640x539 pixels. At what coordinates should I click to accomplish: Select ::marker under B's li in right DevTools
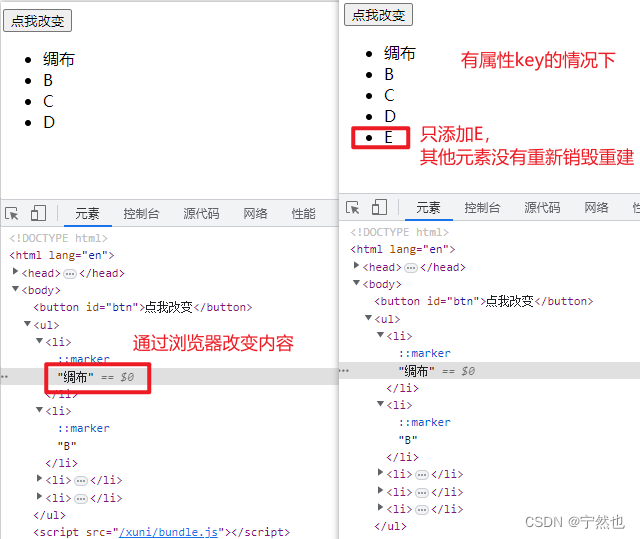[x=424, y=422]
